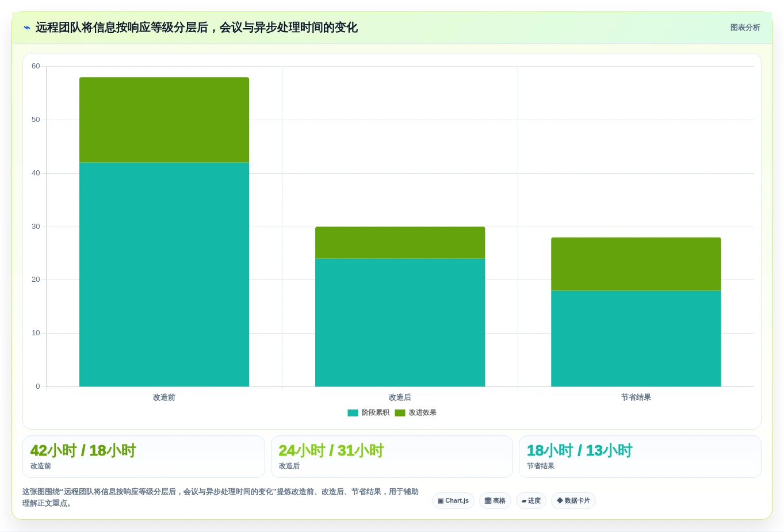Screen dimensions: 784x532
Task: Click the y-axis value 40
Action: coord(36,173)
